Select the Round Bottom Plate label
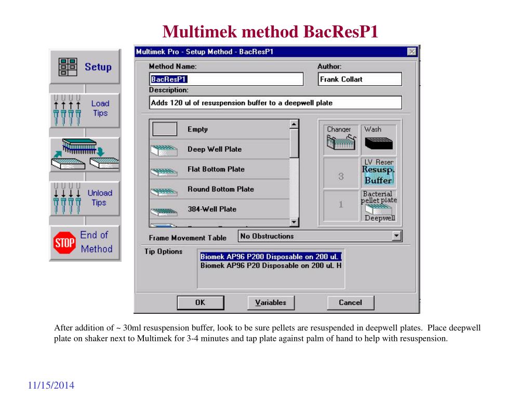Image resolution: width=532 pixels, height=399 pixels. pyautogui.click(x=220, y=189)
